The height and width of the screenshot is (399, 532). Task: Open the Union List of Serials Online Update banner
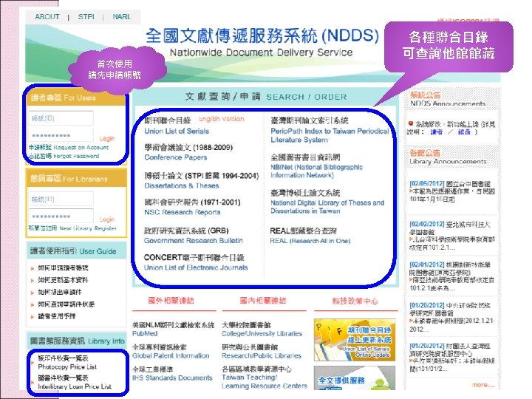click(355, 339)
